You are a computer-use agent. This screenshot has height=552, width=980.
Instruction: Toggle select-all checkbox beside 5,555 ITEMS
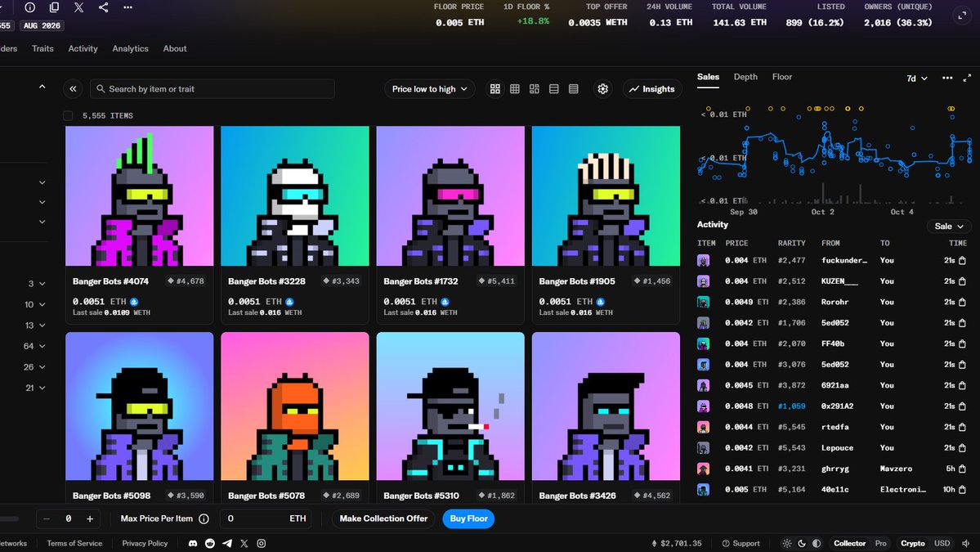pos(68,115)
